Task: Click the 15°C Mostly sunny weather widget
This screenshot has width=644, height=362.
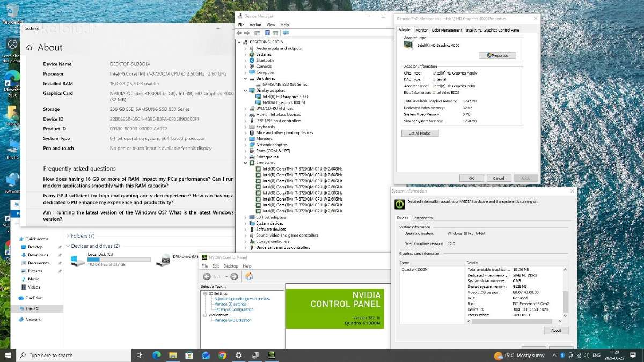Action: 519,355
